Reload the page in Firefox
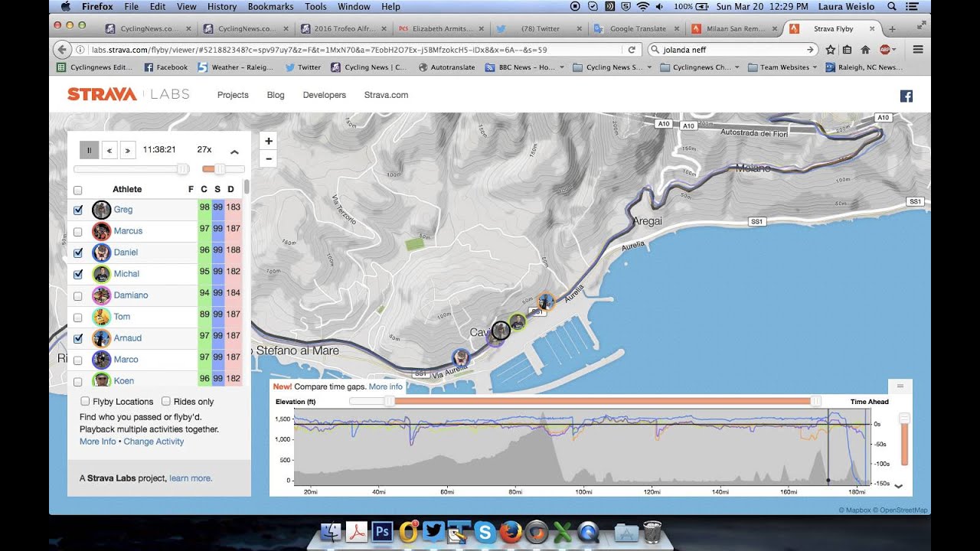980x551 pixels. (x=632, y=50)
